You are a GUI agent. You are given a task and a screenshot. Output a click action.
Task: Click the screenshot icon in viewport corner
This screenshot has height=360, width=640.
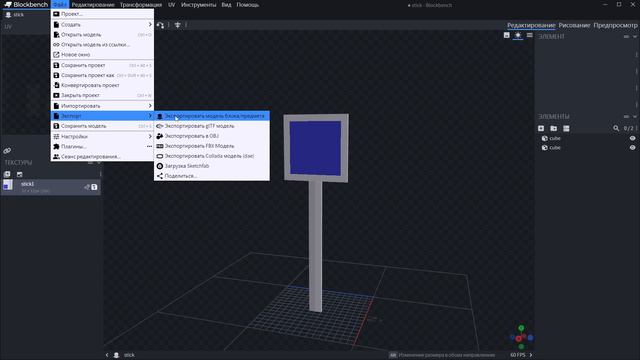tap(507, 35)
